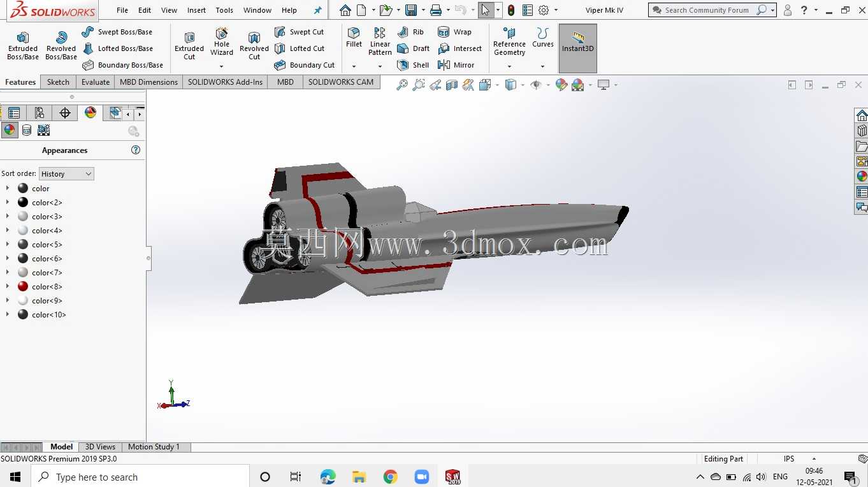Open the 3D Views tab

(x=100, y=447)
